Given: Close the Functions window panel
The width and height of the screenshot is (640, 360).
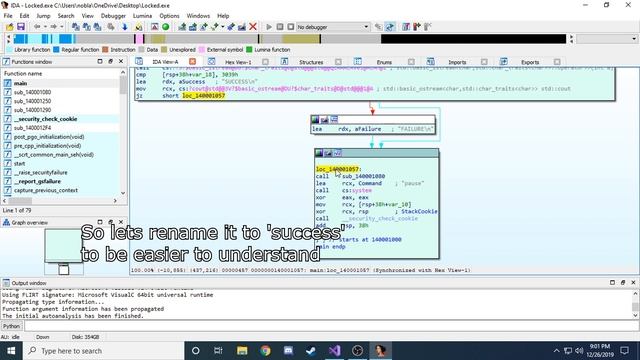Looking at the screenshot, I should tap(121, 61).
